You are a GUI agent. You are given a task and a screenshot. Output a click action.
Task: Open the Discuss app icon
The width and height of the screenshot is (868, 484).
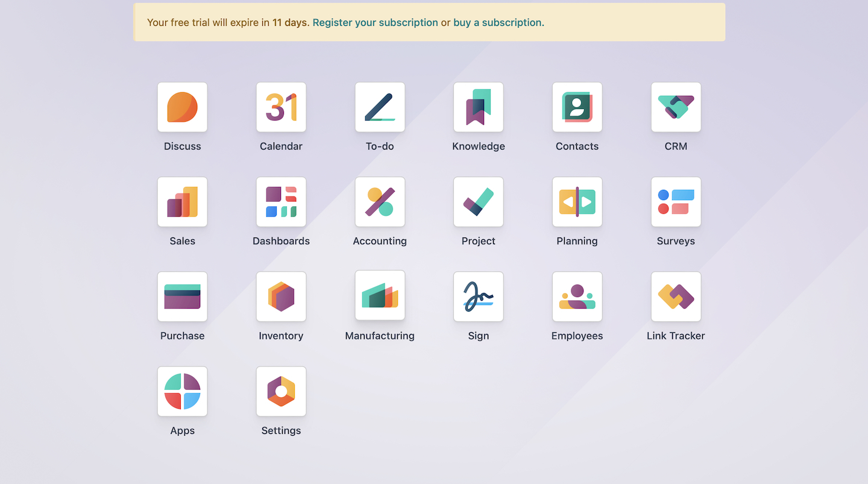[x=182, y=107]
